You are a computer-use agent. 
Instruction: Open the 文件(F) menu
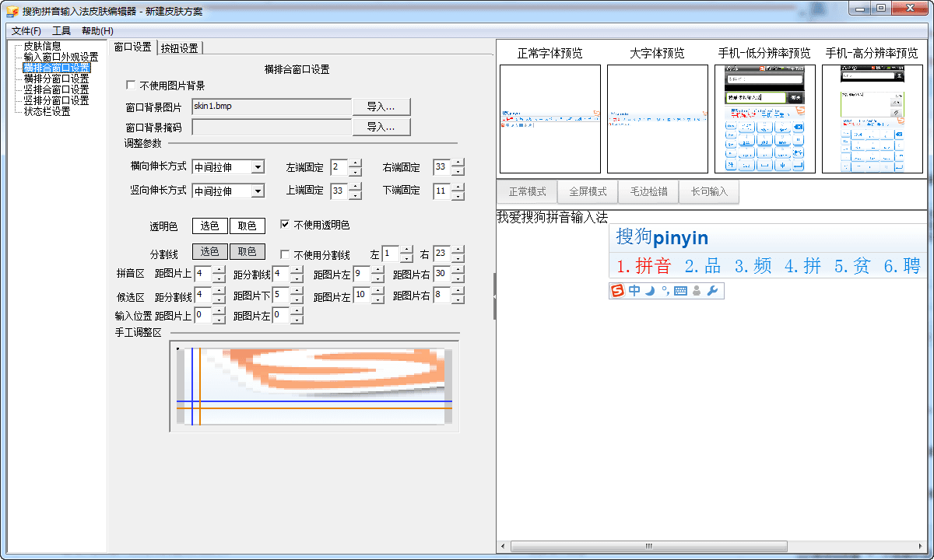pyautogui.click(x=26, y=31)
